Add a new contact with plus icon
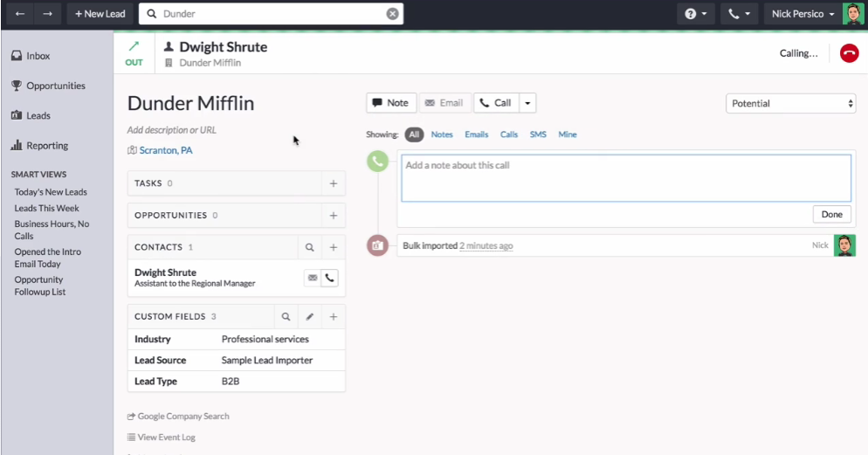 pos(334,247)
